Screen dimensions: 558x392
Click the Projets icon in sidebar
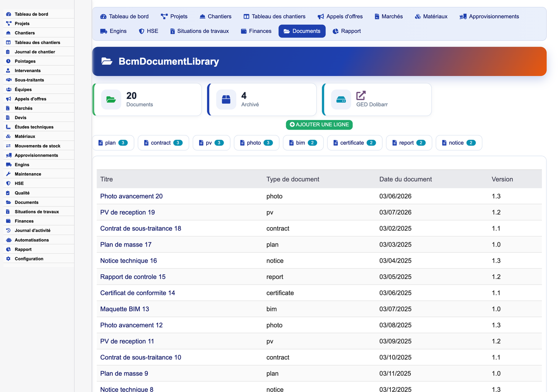8,24
